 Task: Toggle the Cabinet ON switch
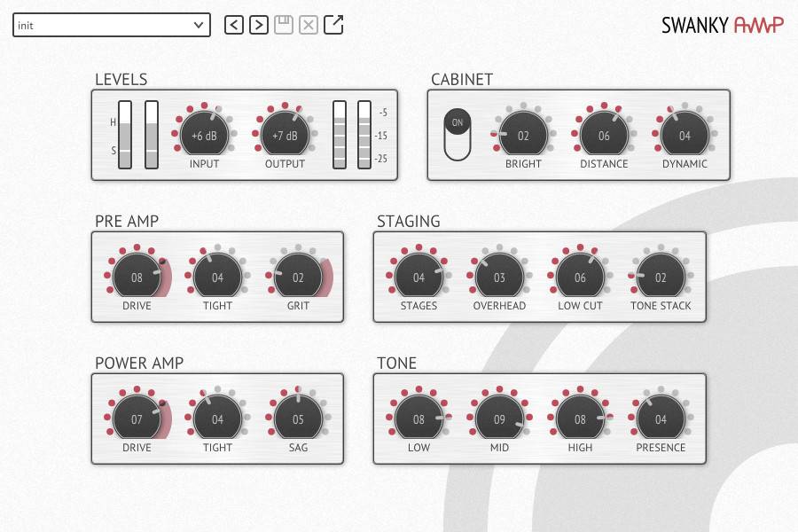(x=458, y=136)
